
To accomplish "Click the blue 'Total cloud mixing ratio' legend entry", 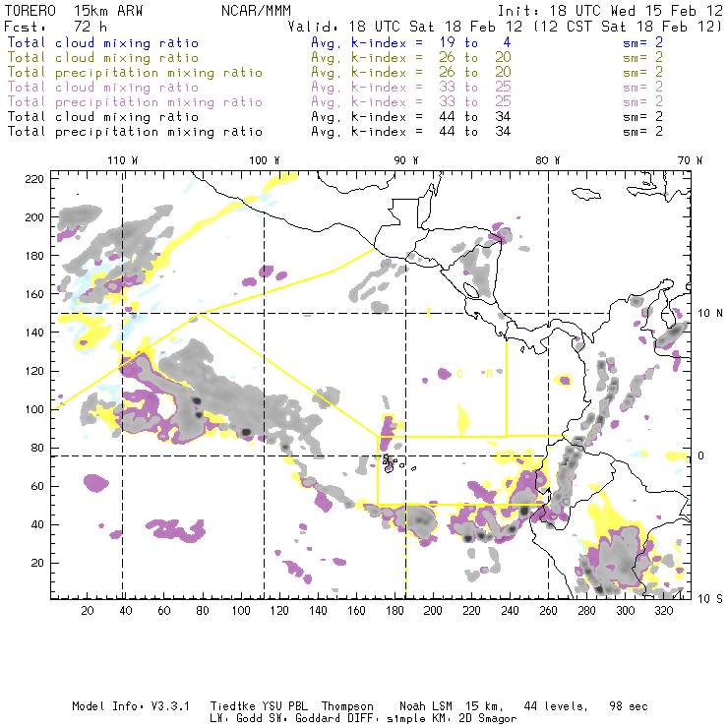I will click(103, 43).
